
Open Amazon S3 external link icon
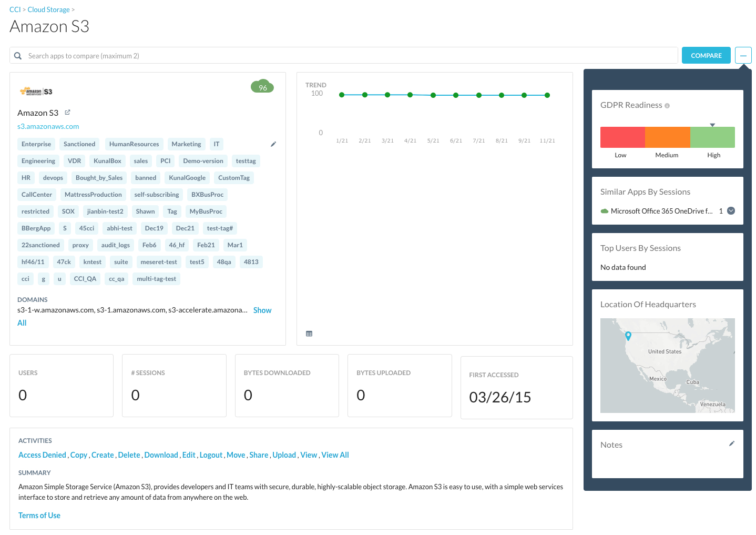tap(67, 113)
